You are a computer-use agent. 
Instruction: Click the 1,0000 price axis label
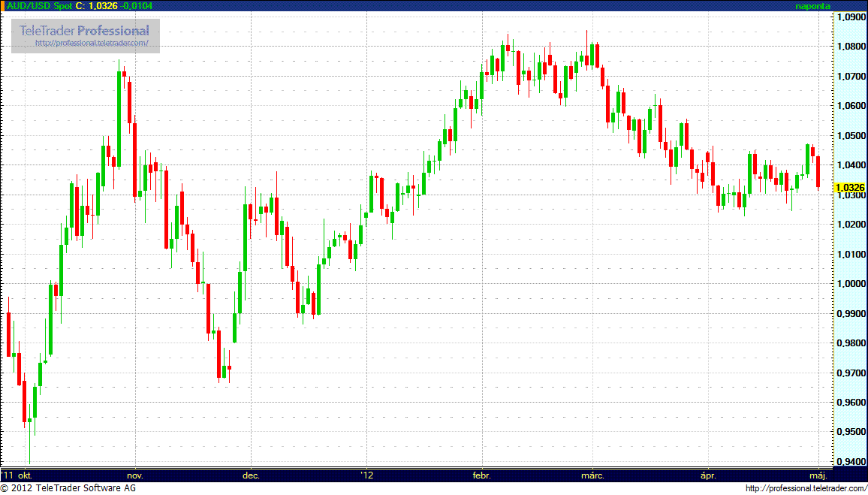click(851, 283)
